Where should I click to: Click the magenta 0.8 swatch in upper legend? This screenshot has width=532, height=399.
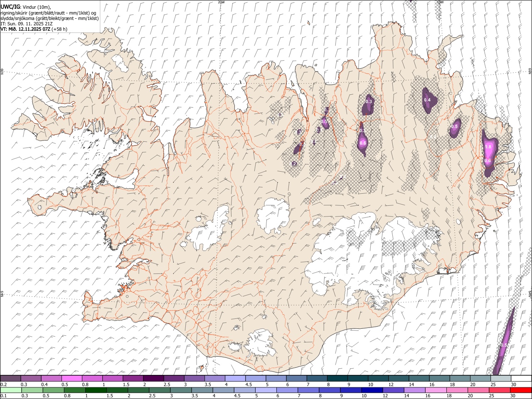pos(92,378)
